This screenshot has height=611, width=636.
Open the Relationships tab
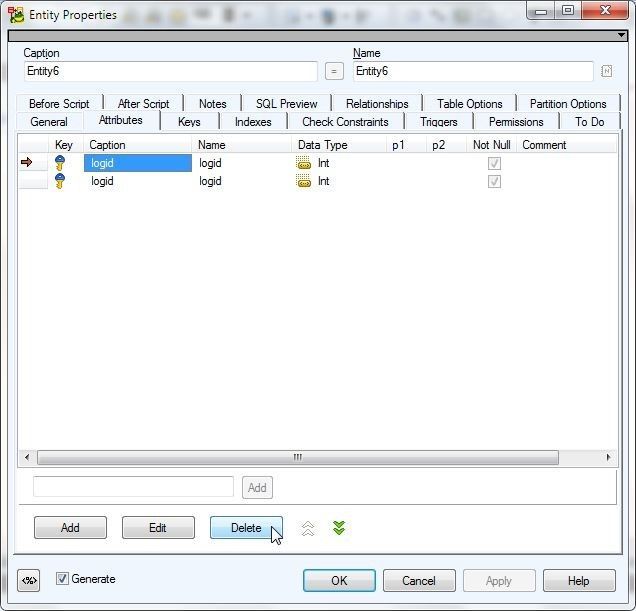pos(377,103)
